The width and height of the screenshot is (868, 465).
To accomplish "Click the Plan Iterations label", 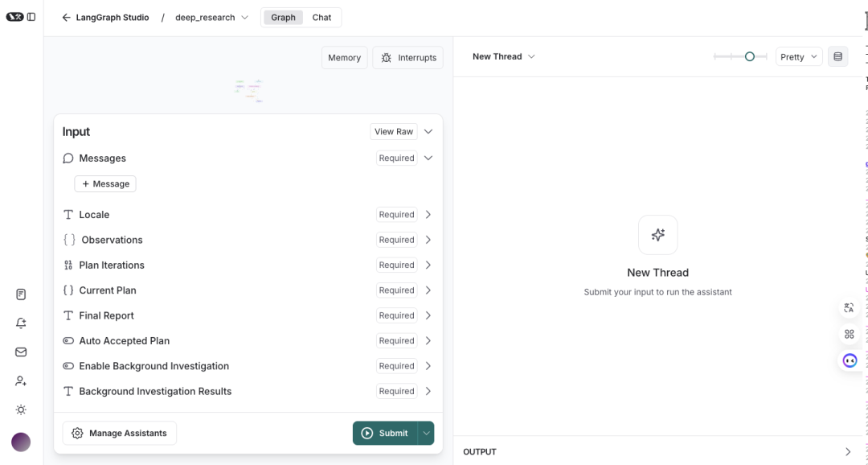I will point(112,265).
